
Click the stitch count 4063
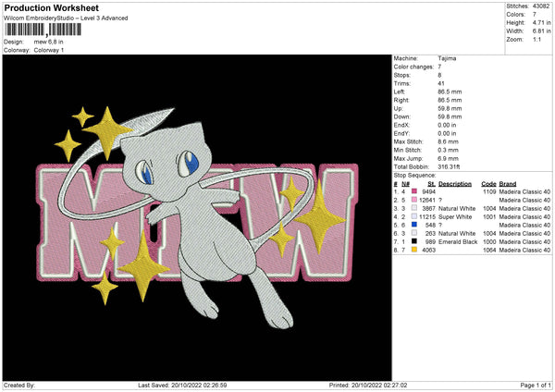click(x=428, y=251)
